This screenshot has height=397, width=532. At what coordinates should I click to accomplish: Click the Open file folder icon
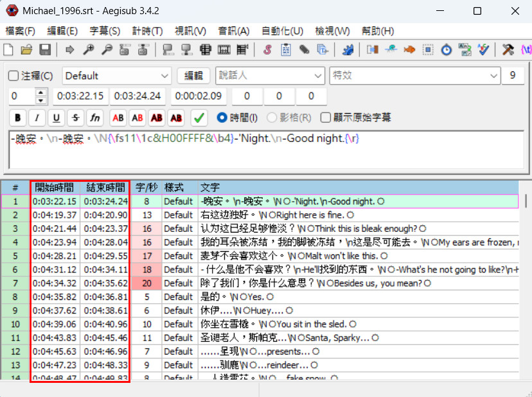26,49
